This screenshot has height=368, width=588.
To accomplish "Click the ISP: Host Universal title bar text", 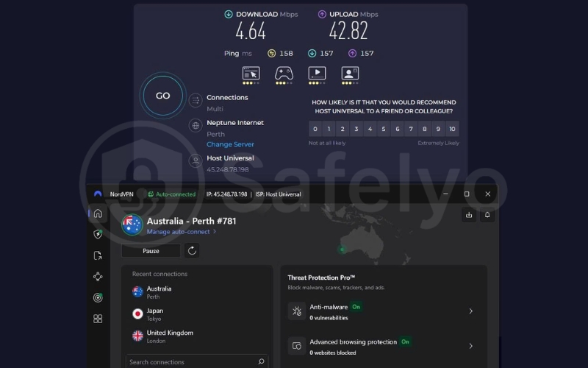I will click(x=278, y=194).
